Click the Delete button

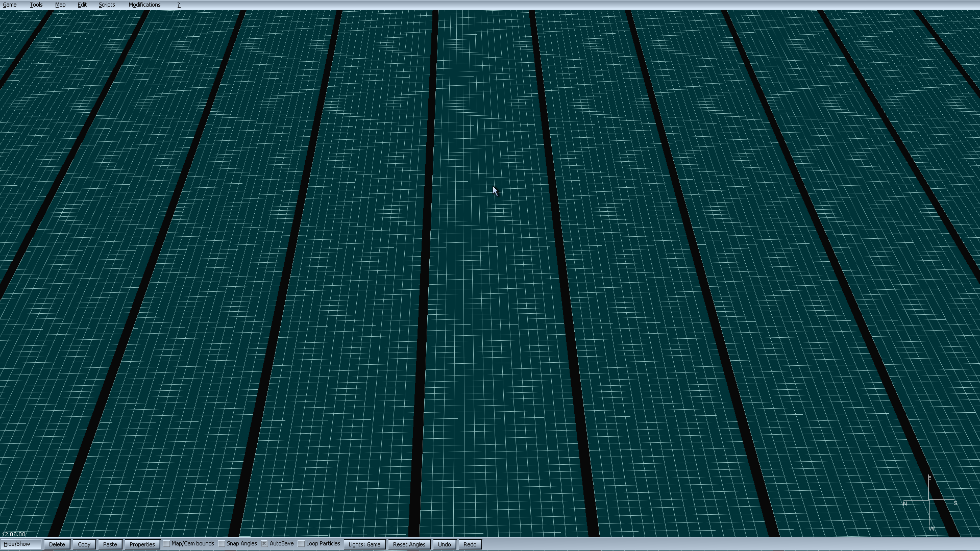click(57, 544)
